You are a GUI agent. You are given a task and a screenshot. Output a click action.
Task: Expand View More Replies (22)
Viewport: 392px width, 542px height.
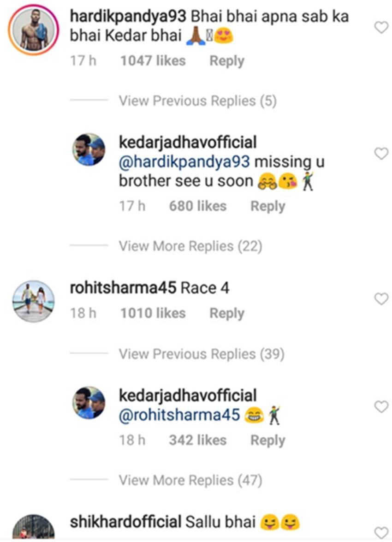point(190,246)
